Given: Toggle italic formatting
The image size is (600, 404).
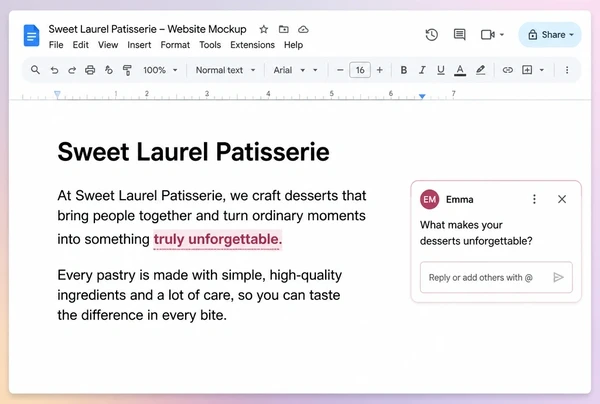Looking at the screenshot, I should point(422,70).
